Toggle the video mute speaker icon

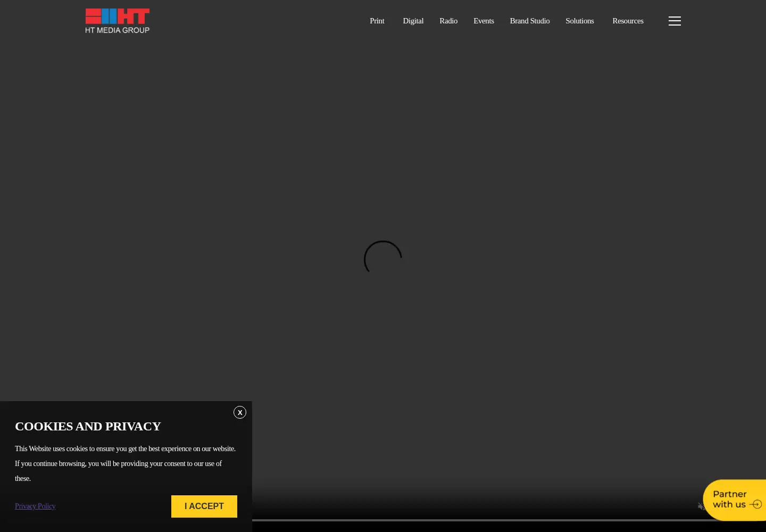[x=702, y=506]
